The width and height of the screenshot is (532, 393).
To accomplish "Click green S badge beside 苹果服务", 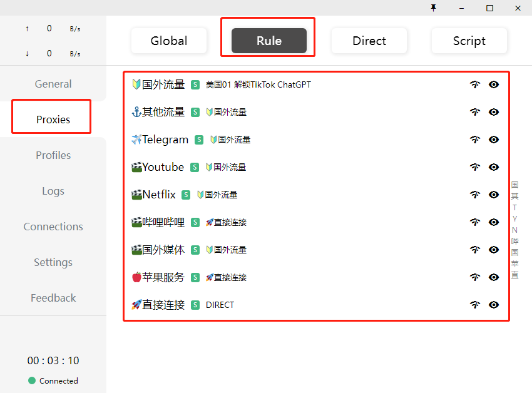I will pyautogui.click(x=195, y=277).
